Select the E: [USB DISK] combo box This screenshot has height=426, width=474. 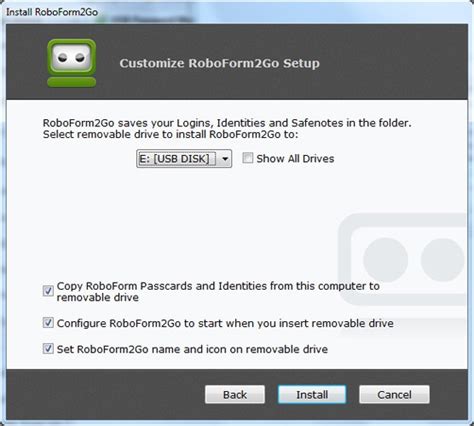point(184,159)
